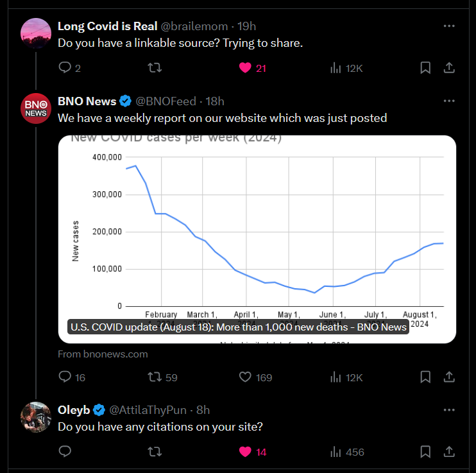Repost Long Covid is Real's tweet
The width and height of the screenshot is (476, 473).
coord(155,68)
